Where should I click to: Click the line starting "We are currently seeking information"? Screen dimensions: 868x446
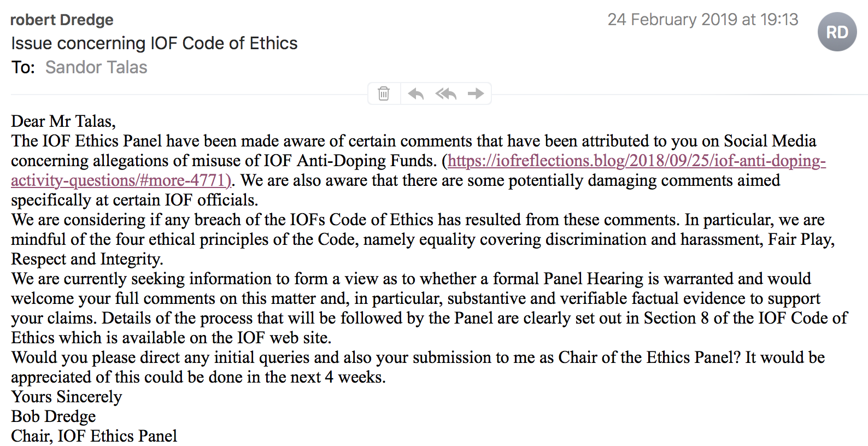(x=410, y=279)
